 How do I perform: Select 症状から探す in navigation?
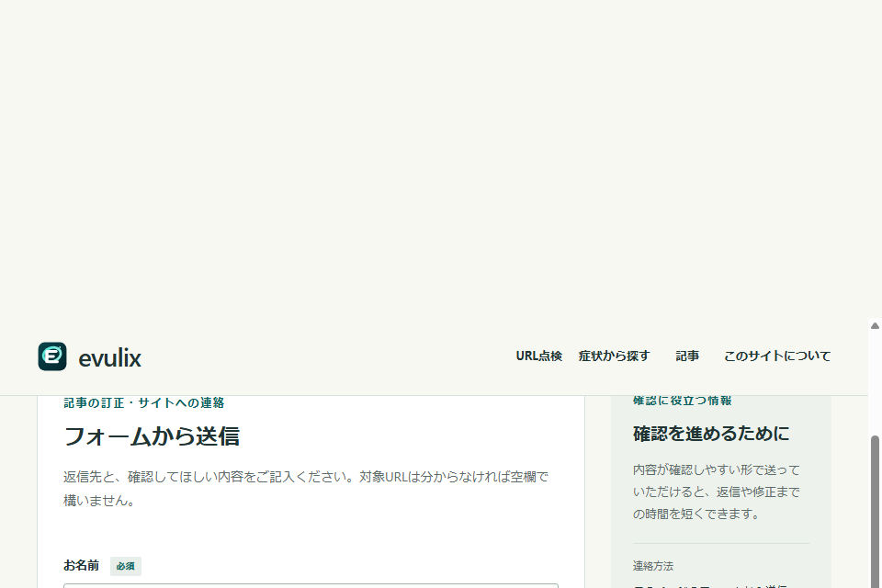[x=614, y=356]
